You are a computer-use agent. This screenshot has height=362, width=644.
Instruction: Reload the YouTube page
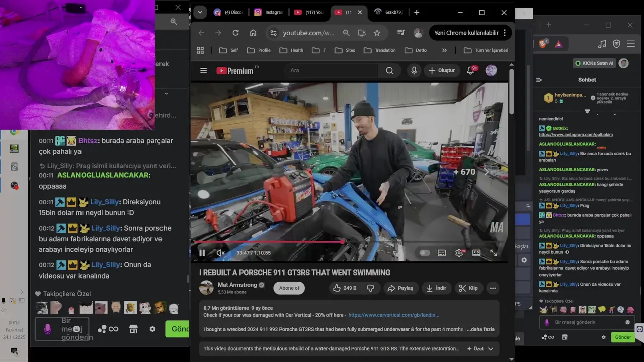pos(235,33)
